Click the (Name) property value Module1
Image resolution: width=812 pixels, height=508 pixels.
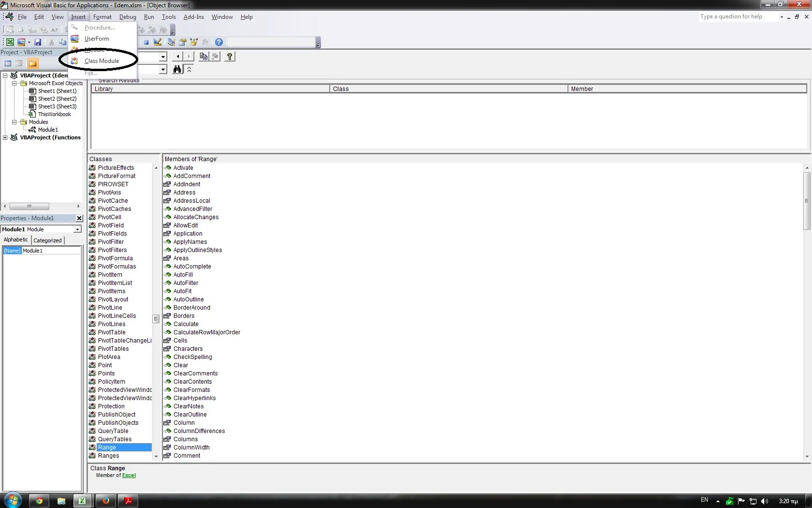51,251
